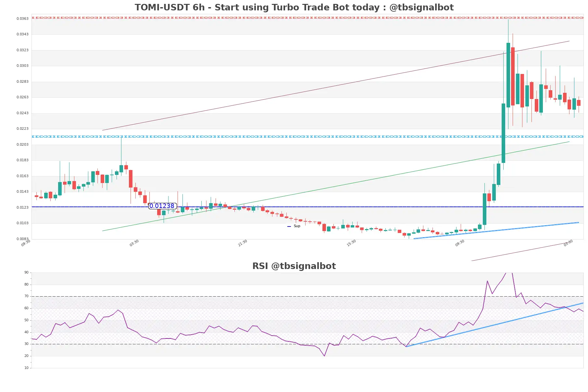Image resolution: width=588 pixels, height=392 pixels.
Task: Click the 0.0123 price axis label
Action: point(22,207)
